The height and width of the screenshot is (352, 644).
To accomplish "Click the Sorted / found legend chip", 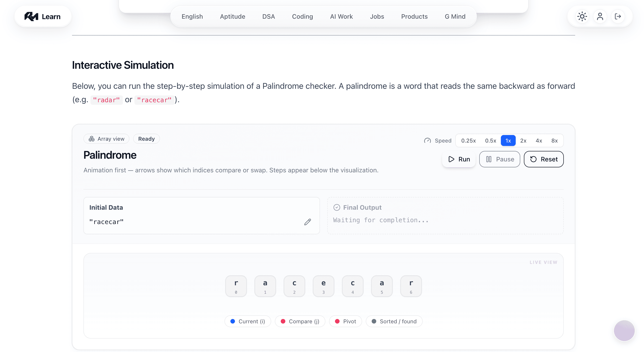I will point(394,321).
